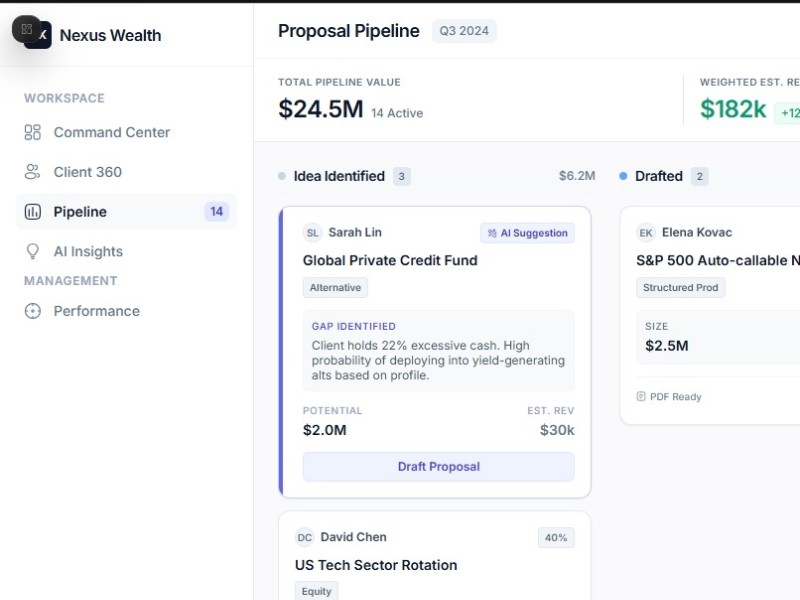Click the Client 360 people icon
800x600 pixels.
[33, 172]
